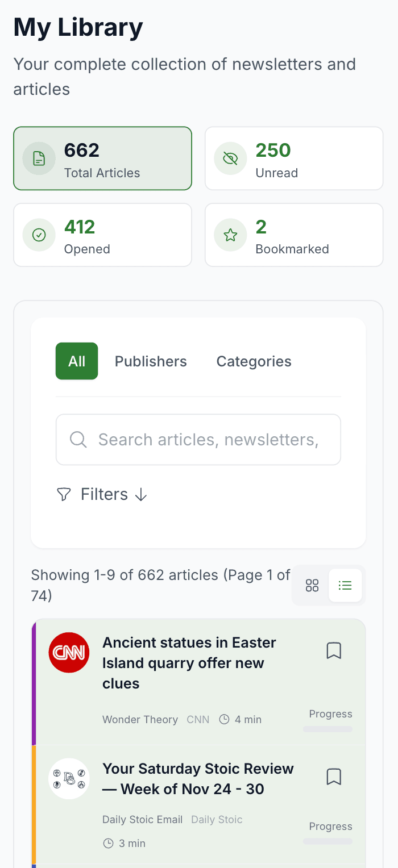Bookmark the Easter Island article
Viewport: 398px width, 868px height.
[x=334, y=651]
